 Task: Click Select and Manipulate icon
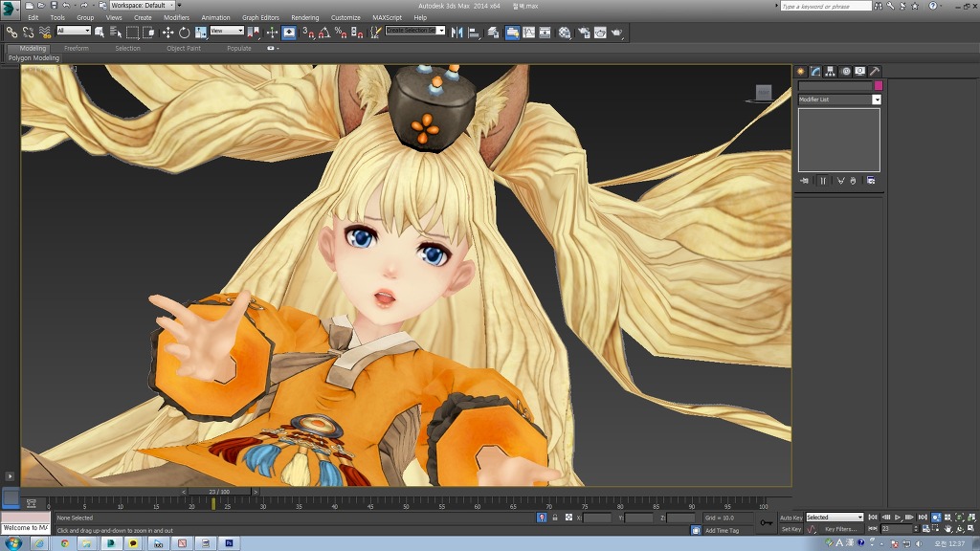pos(273,32)
